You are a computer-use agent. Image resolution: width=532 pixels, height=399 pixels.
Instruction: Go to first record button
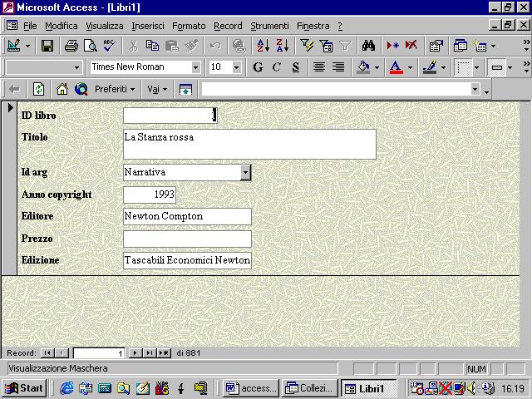tap(47, 353)
